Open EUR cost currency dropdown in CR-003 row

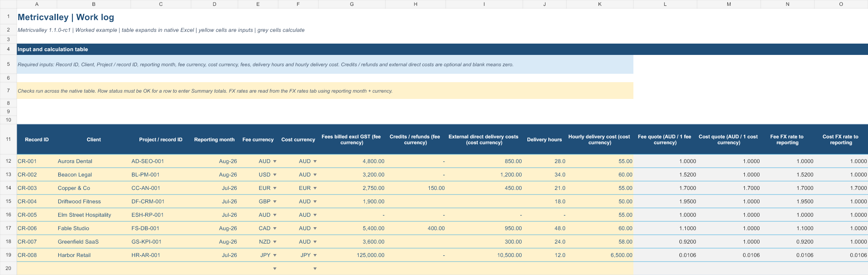click(x=315, y=188)
